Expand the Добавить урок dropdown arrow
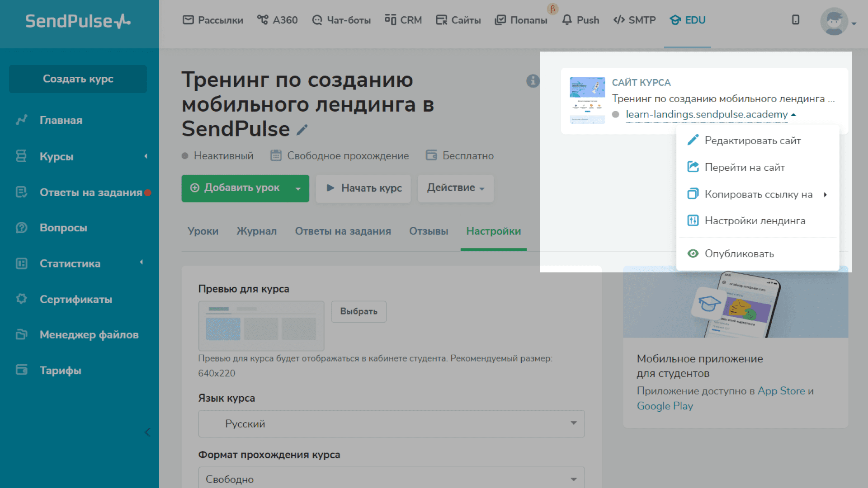This screenshot has height=488, width=868. pos(298,188)
